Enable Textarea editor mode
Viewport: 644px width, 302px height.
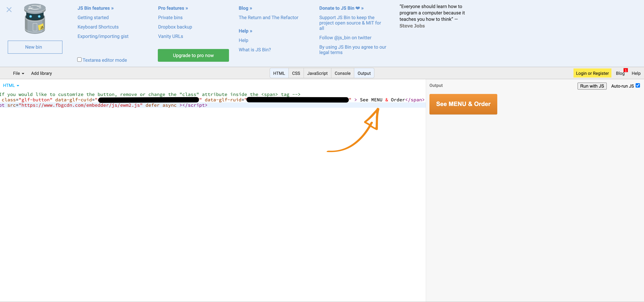[x=79, y=59]
